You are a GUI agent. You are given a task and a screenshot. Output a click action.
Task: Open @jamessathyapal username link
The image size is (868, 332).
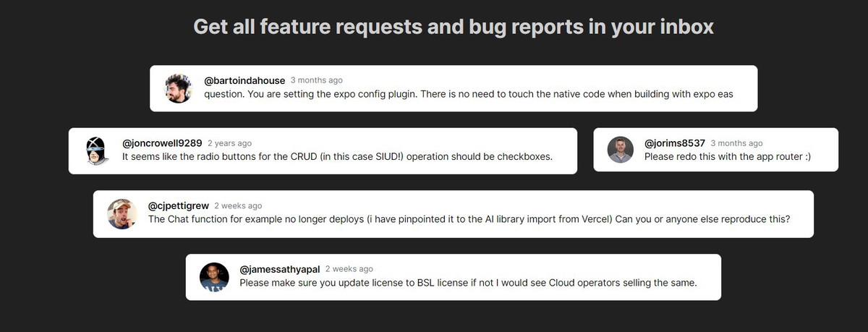(x=280, y=269)
